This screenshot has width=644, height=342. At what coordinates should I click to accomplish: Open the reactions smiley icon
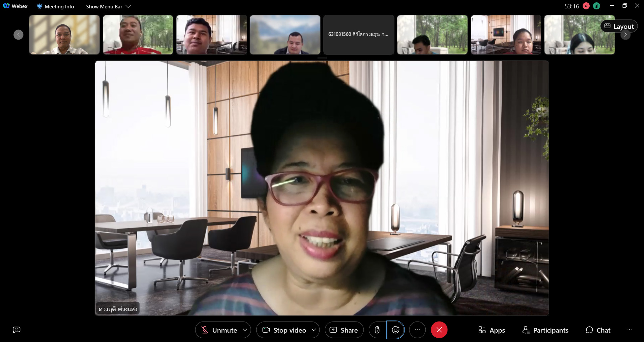395,330
